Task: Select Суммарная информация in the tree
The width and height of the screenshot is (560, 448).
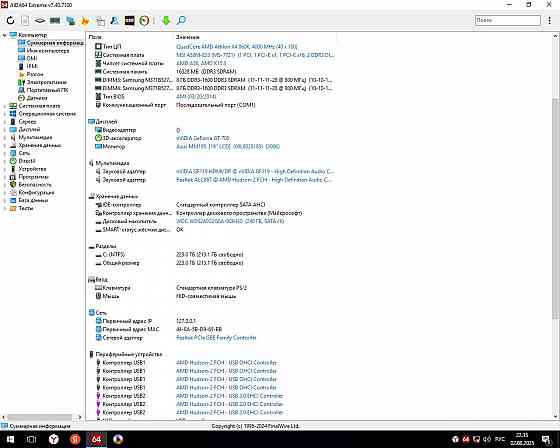Action: (x=55, y=43)
